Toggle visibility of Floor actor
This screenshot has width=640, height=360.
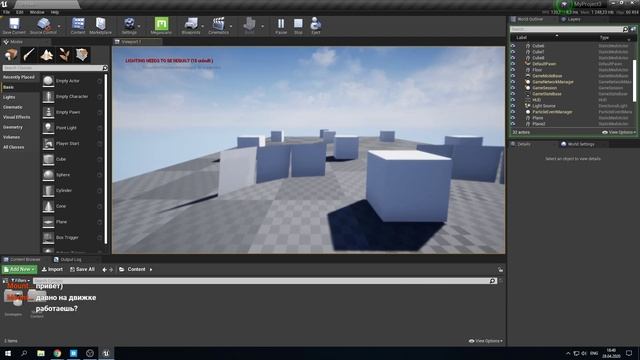coord(513,70)
